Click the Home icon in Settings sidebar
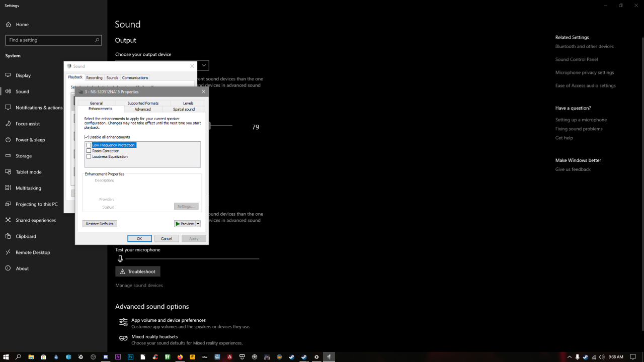 click(x=8, y=24)
